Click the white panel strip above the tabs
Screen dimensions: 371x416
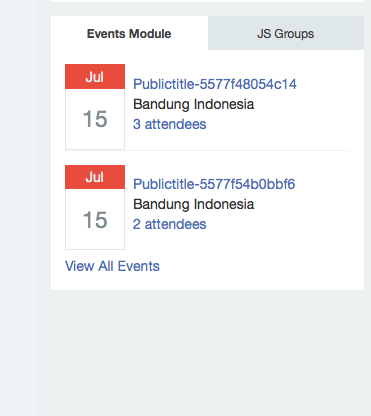[x=207, y=1]
